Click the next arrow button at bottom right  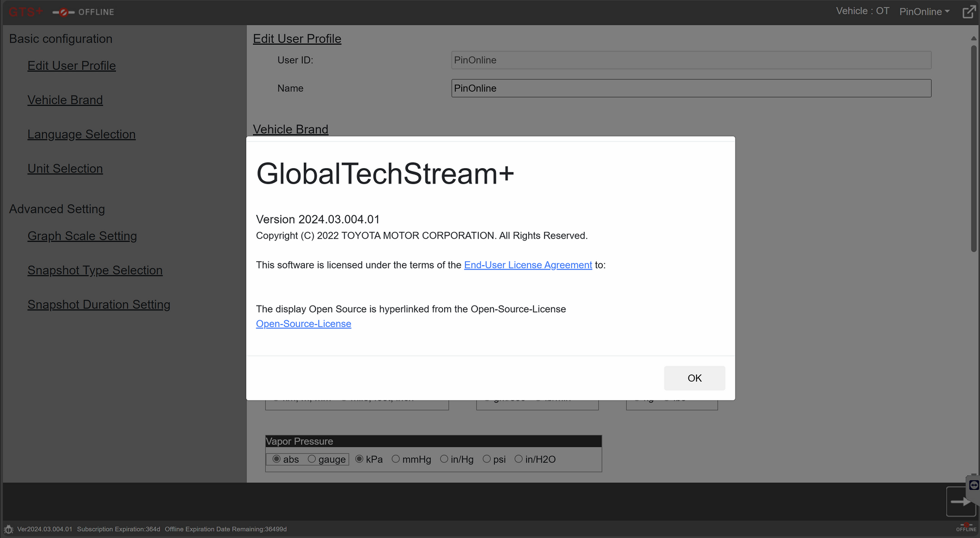960,501
